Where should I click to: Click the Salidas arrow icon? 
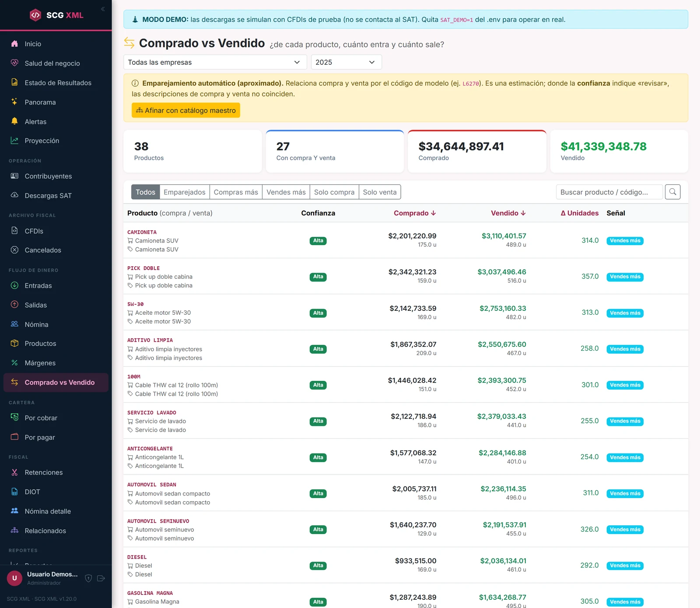pyautogui.click(x=14, y=305)
